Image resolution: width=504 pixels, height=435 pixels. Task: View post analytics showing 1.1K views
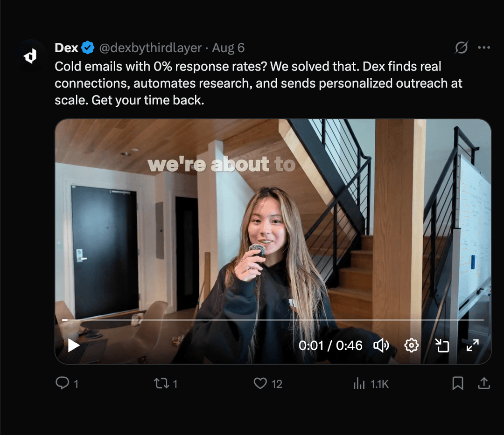pyautogui.click(x=371, y=384)
